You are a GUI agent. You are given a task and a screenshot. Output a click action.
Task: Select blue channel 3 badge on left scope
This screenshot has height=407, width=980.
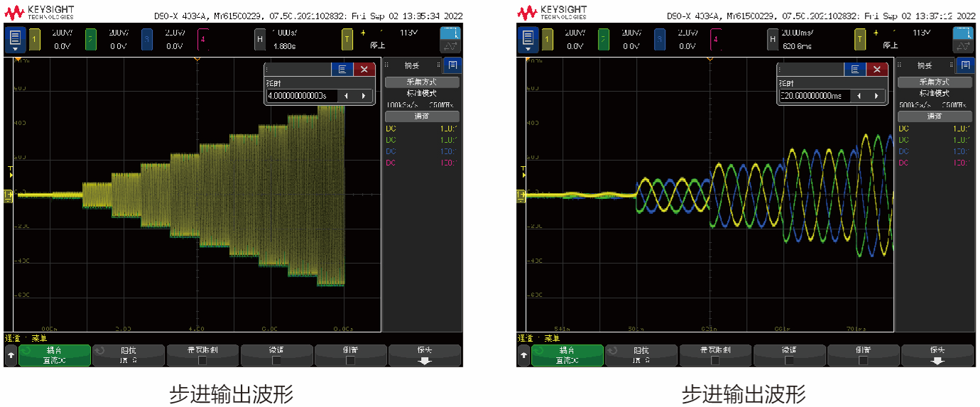pyautogui.click(x=146, y=40)
